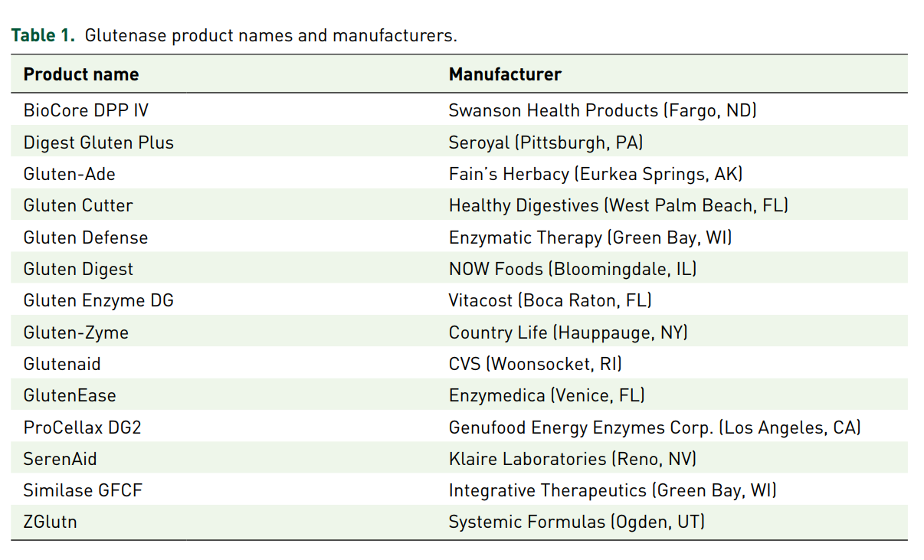Click the 'Table 1.' caption label
The width and height of the screenshot is (924, 560).
click(x=43, y=35)
